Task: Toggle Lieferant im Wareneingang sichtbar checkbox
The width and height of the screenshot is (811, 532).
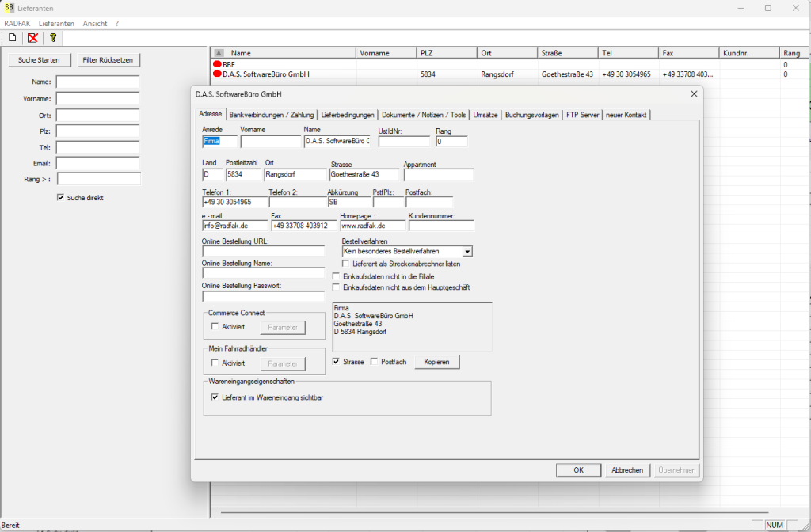Action: point(215,397)
